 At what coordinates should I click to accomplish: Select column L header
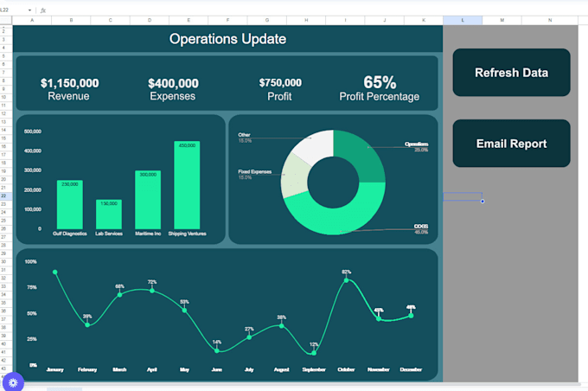point(463,20)
